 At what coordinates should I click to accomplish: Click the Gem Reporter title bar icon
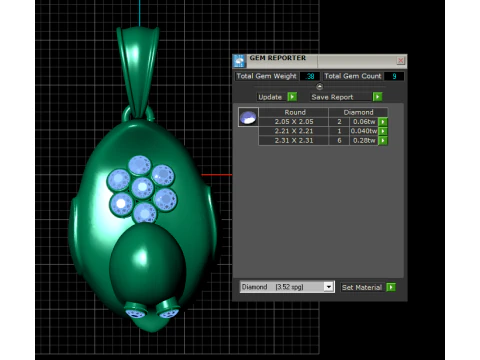[239, 61]
